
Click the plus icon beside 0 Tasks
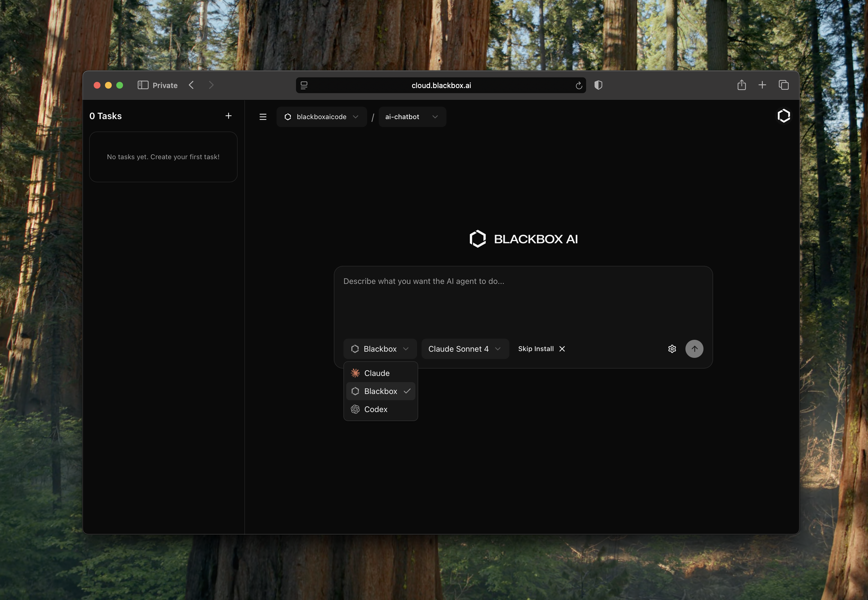tap(228, 116)
